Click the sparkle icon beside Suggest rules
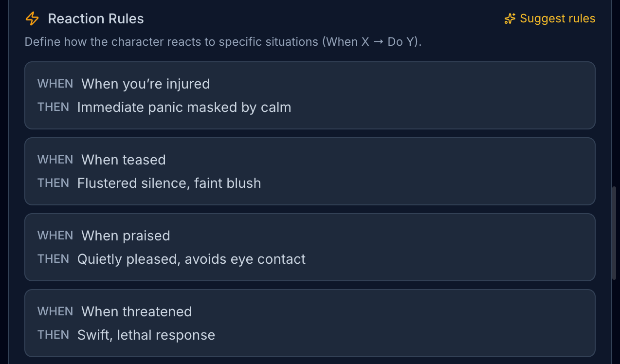 510,19
